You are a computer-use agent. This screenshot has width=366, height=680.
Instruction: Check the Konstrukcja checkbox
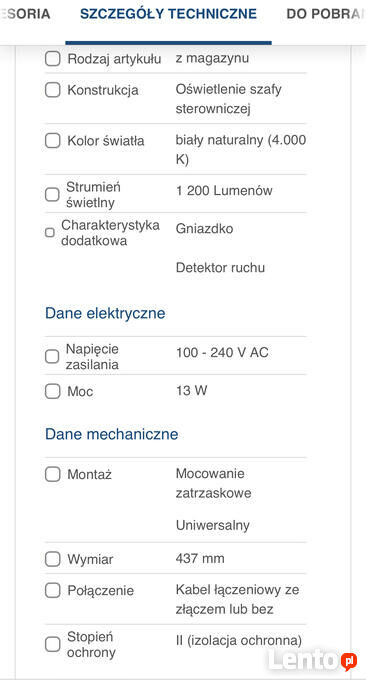(x=52, y=90)
